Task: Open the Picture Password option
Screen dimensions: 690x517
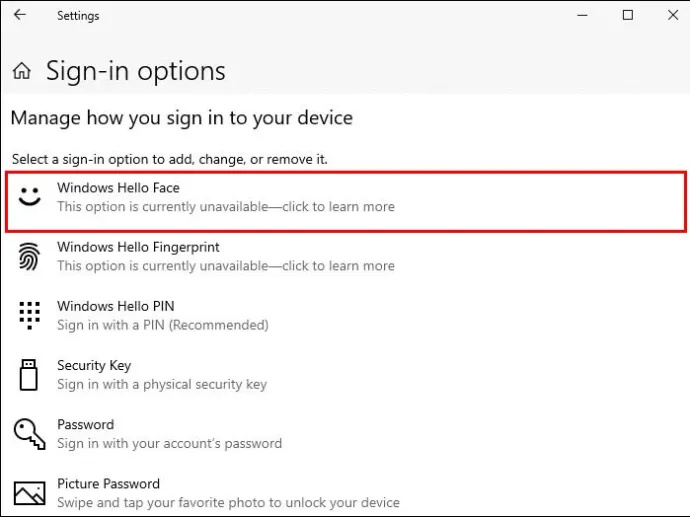Action: pyautogui.click(x=346, y=493)
